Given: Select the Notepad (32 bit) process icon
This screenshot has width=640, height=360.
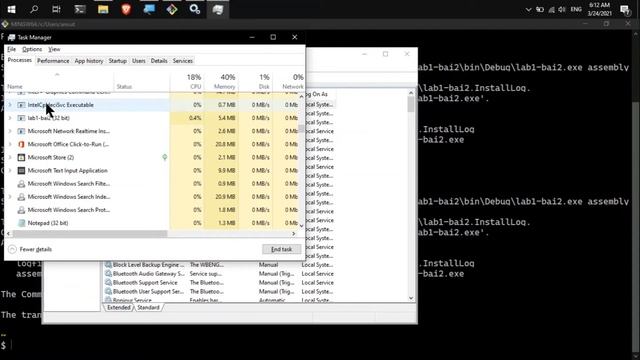Looking at the screenshot, I should (21, 223).
